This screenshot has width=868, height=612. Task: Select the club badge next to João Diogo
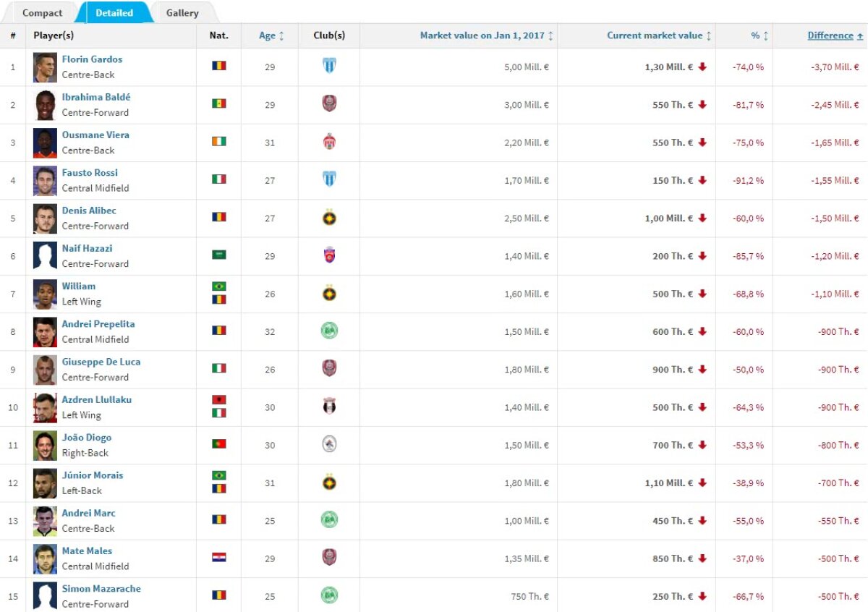[x=329, y=444]
